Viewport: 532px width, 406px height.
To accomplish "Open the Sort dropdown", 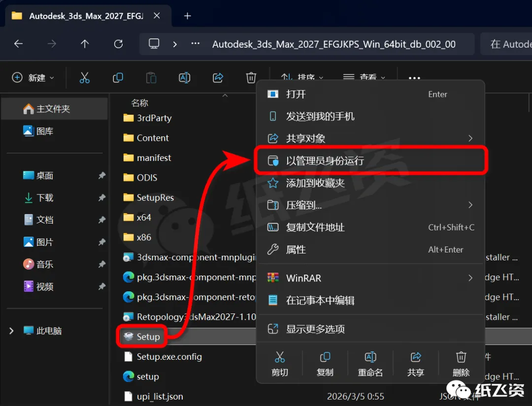I will coord(302,78).
